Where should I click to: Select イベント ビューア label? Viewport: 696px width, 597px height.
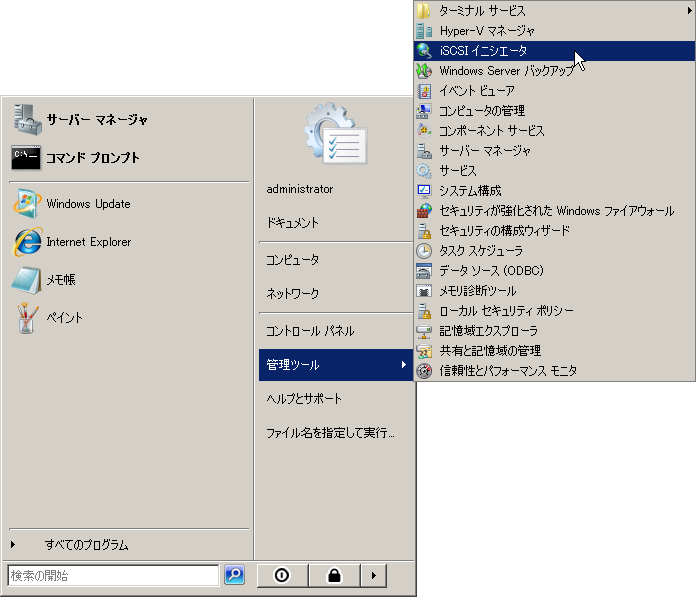[477, 91]
